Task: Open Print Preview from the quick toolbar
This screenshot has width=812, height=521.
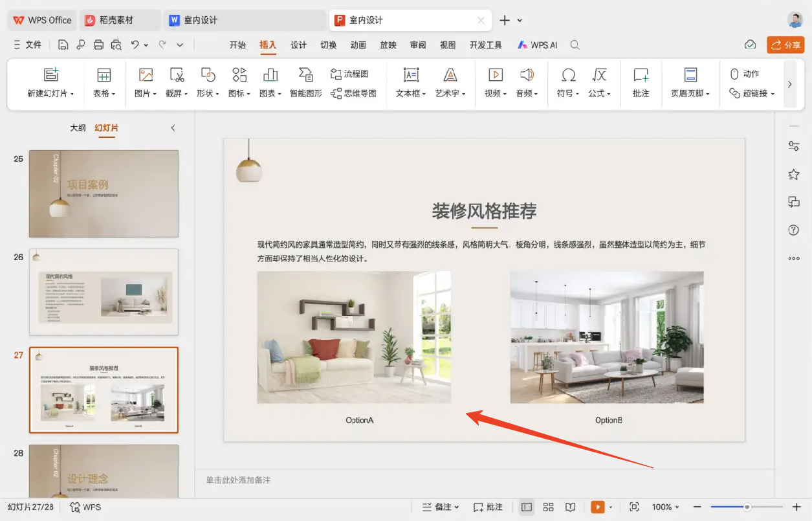Action: coord(116,45)
